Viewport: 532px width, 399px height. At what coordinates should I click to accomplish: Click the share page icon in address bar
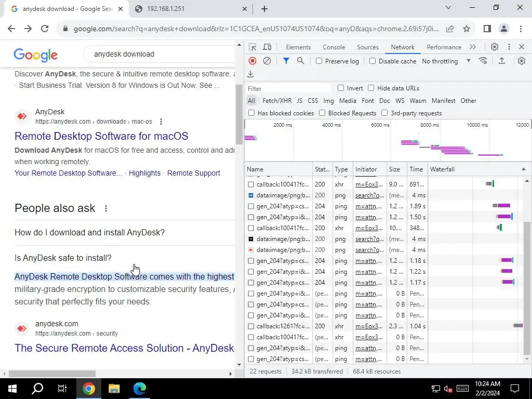point(450,29)
